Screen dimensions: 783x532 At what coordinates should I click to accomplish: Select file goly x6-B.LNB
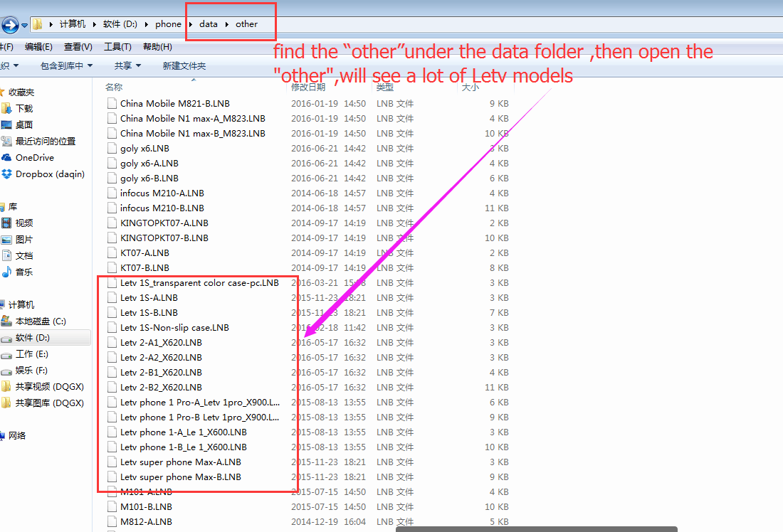tap(149, 179)
